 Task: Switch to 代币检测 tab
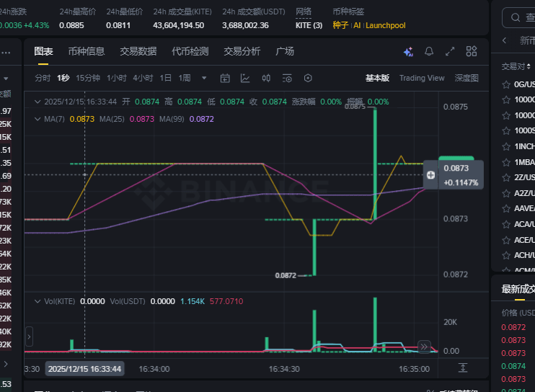click(x=190, y=51)
